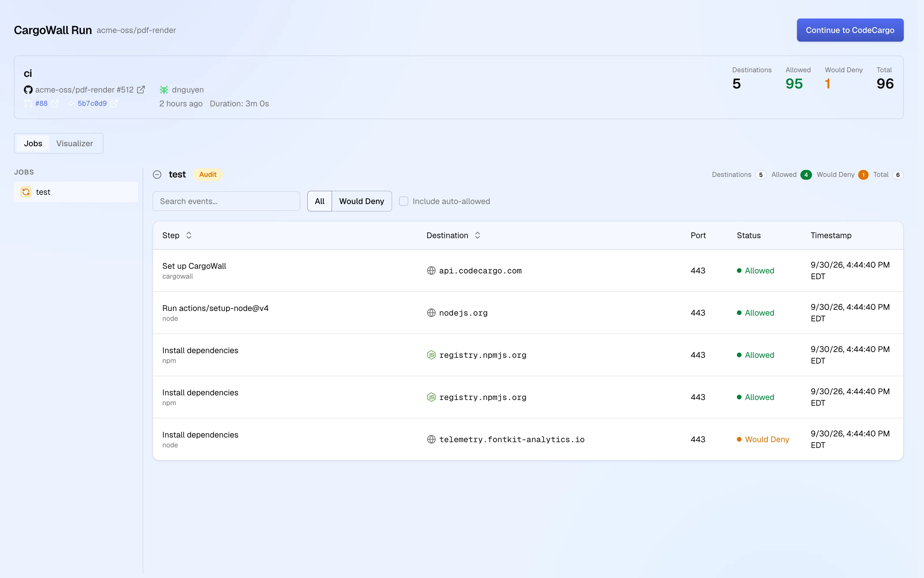Click port 443 in telemetry.fontkit-analytics.io row

click(698, 439)
